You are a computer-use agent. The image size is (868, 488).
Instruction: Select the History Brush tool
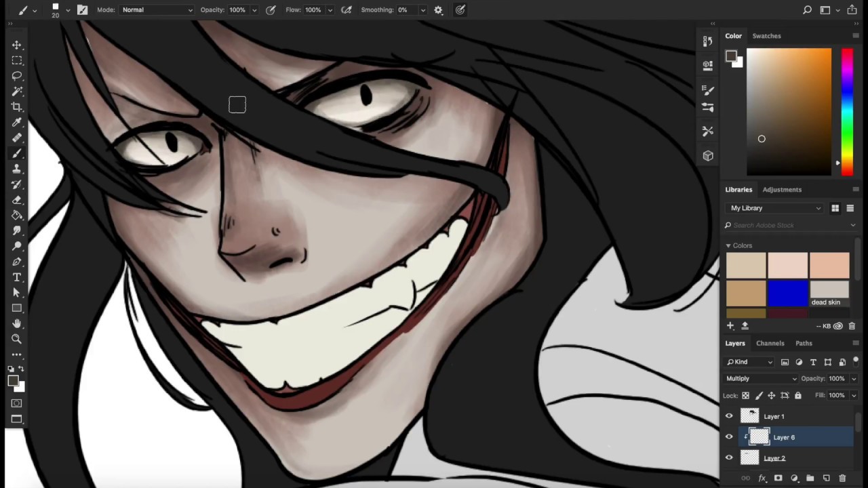(17, 184)
